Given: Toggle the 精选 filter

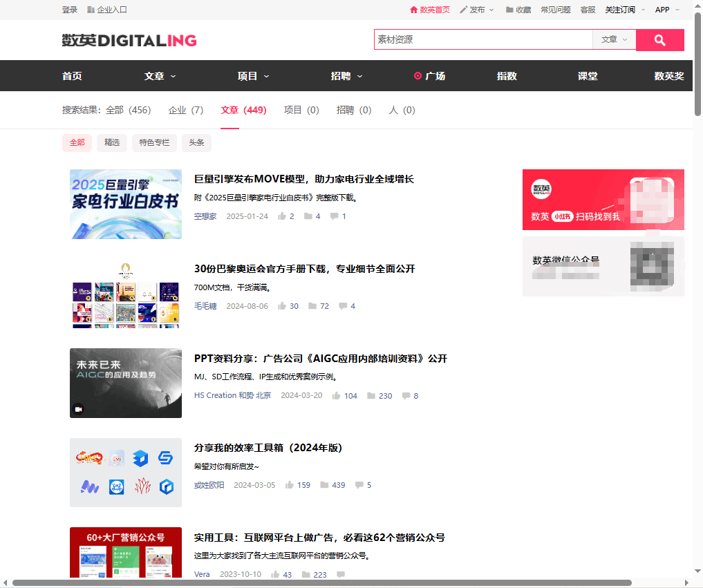Looking at the screenshot, I should pyautogui.click(x=111, y=142).
